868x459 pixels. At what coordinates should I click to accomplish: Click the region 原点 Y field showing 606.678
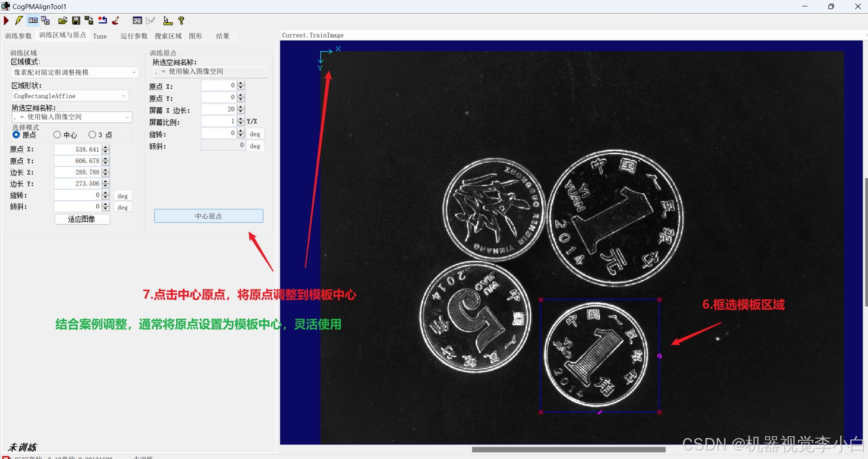tap(78, 161)
